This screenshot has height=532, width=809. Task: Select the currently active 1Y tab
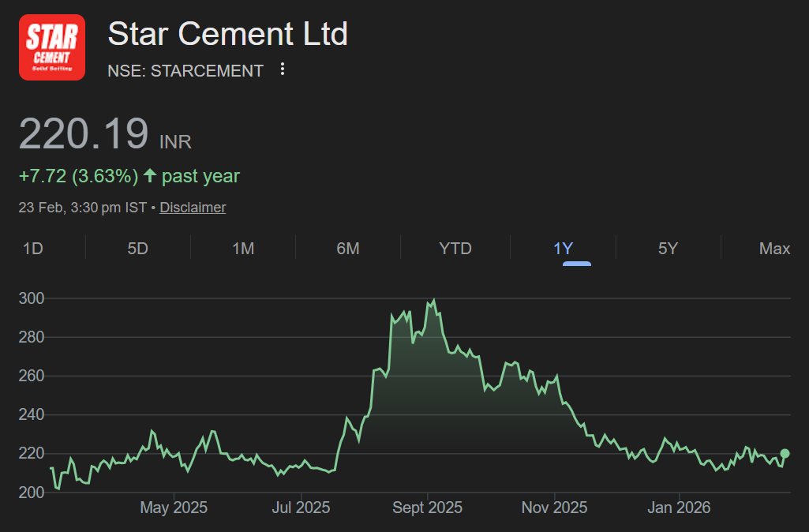563,248
